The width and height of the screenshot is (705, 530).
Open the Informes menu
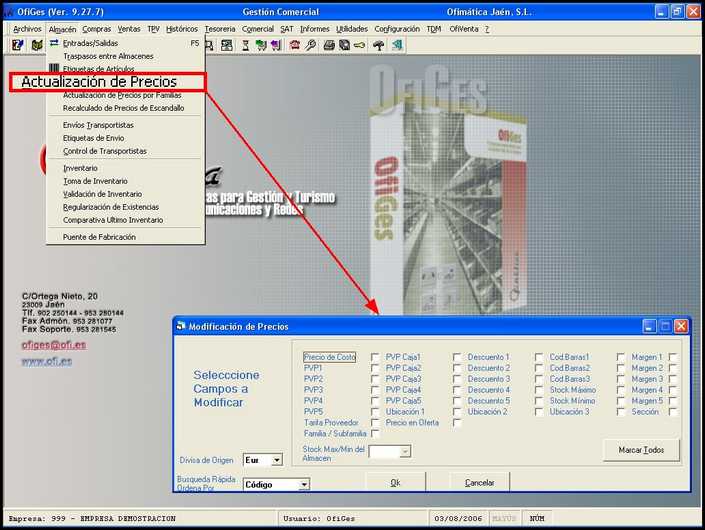315,29
